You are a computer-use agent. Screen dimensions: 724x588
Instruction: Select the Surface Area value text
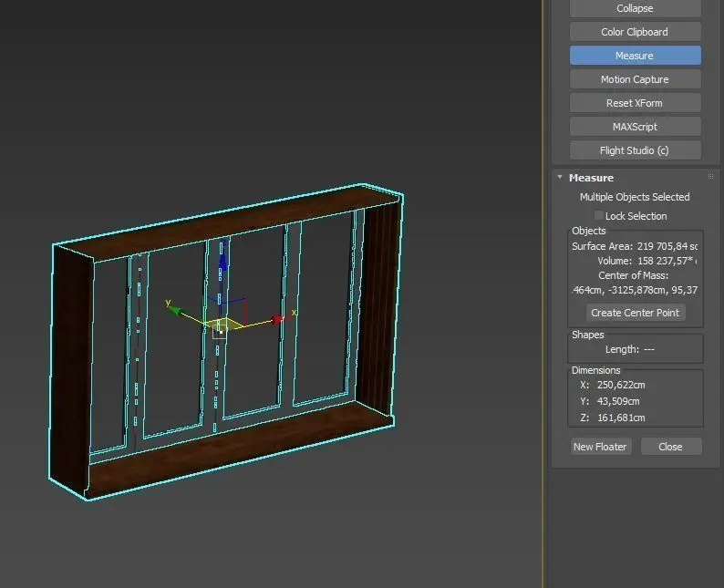(x=667, y=246)
